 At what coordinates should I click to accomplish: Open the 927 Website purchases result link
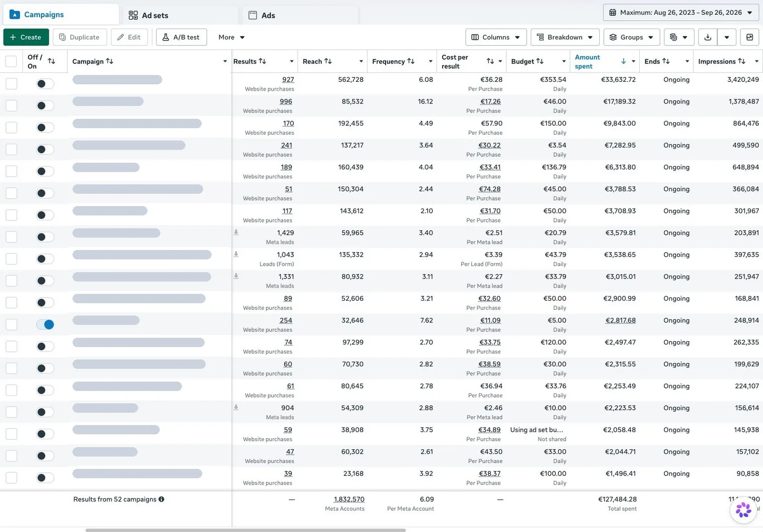tap(288, 79)
